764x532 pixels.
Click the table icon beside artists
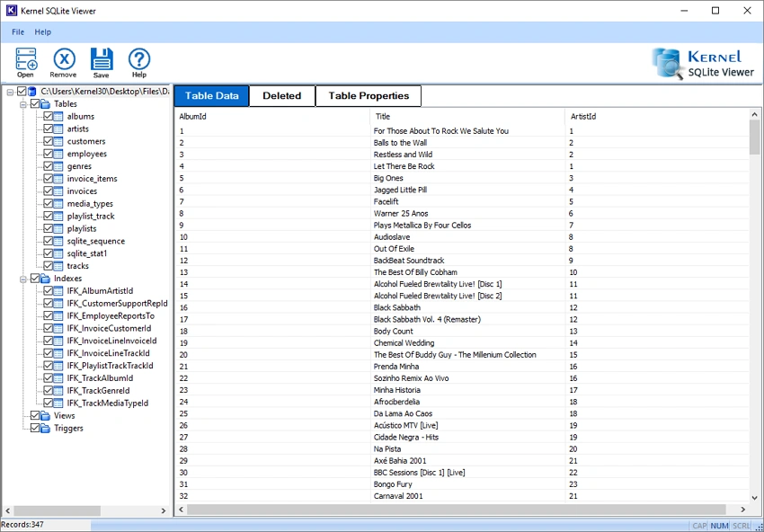click(58, 129)
